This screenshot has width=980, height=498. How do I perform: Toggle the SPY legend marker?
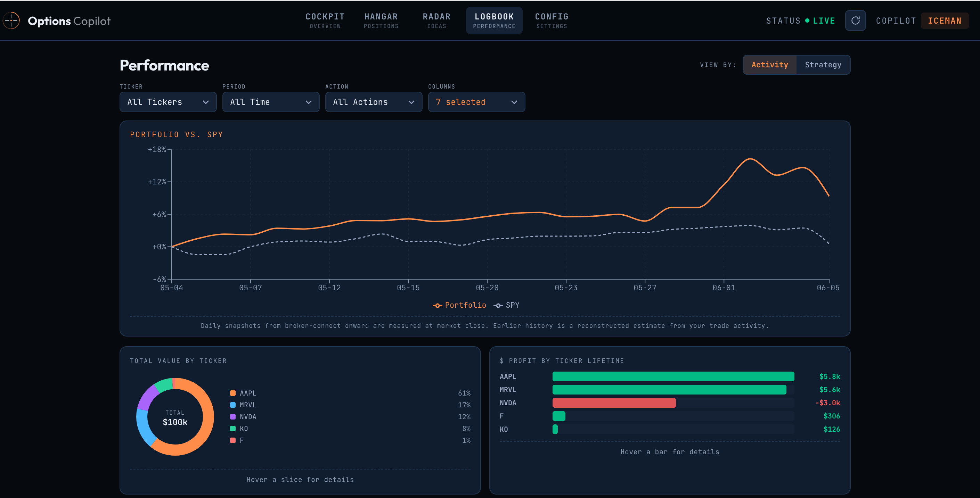[498, 305]
